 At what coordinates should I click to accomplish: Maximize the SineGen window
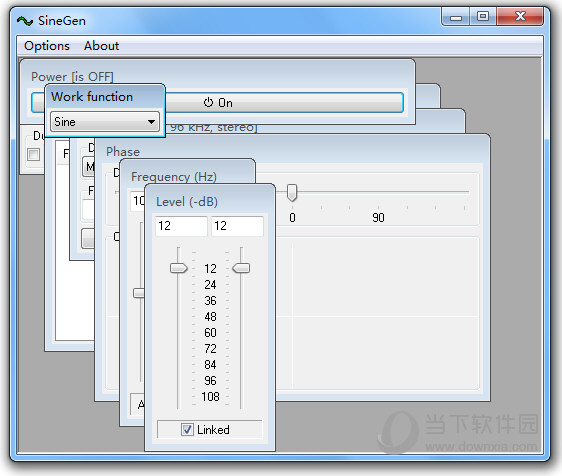click(483, 16)
